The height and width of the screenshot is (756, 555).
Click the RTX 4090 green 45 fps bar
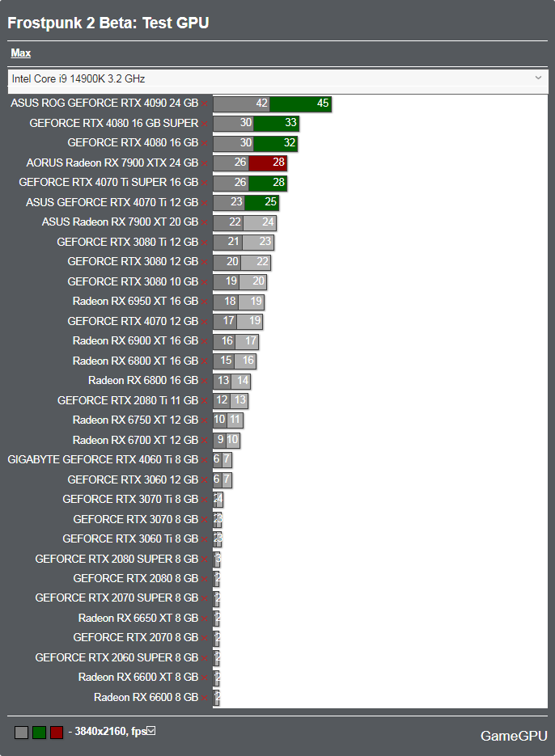(300, 104)
